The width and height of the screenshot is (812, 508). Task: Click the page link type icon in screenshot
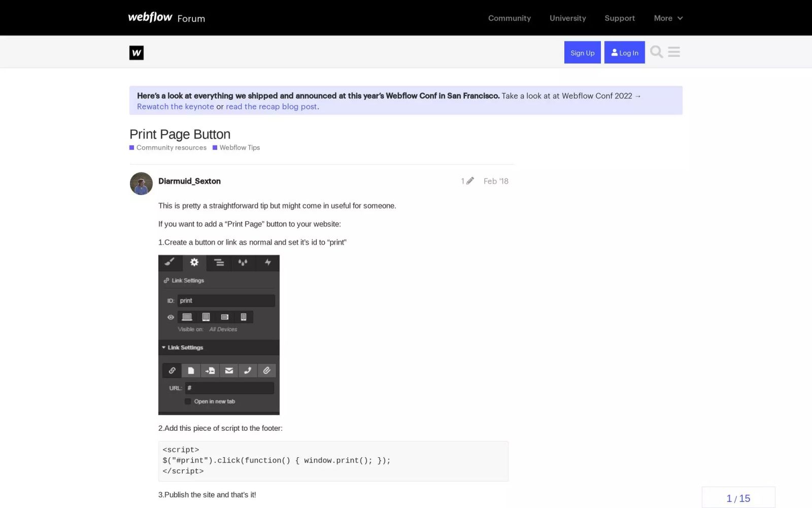(191, 370)
